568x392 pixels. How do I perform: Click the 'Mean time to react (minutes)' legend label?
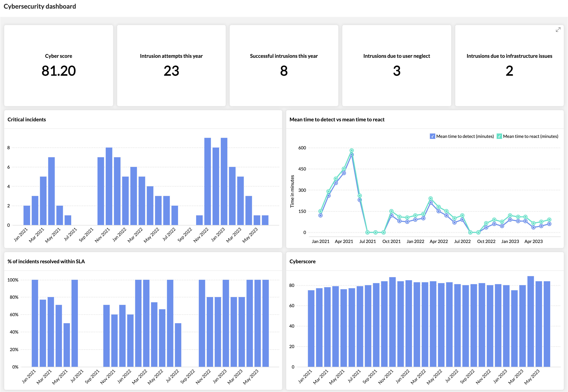click(x=530, y=136)
